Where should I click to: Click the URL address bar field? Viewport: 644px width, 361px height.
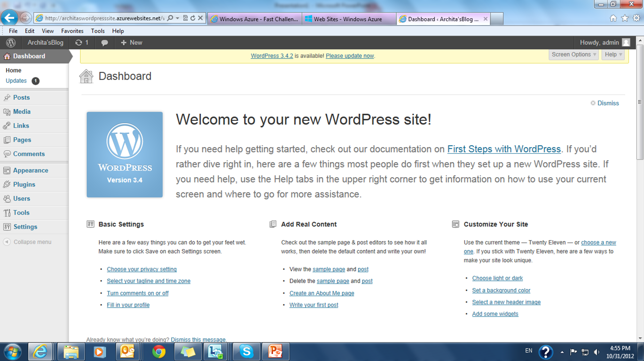[x=103, y=18]
